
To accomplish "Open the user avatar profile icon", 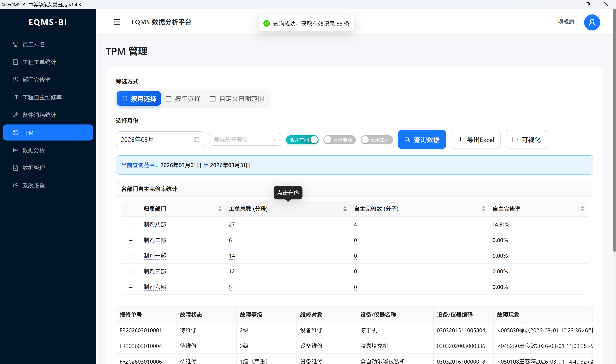I will click(592, 22).
